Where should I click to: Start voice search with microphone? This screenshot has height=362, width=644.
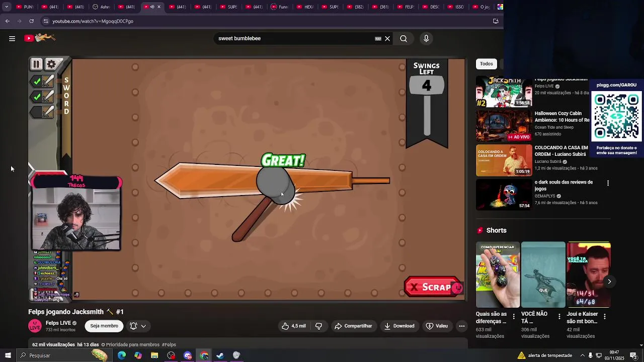(426, 38)
